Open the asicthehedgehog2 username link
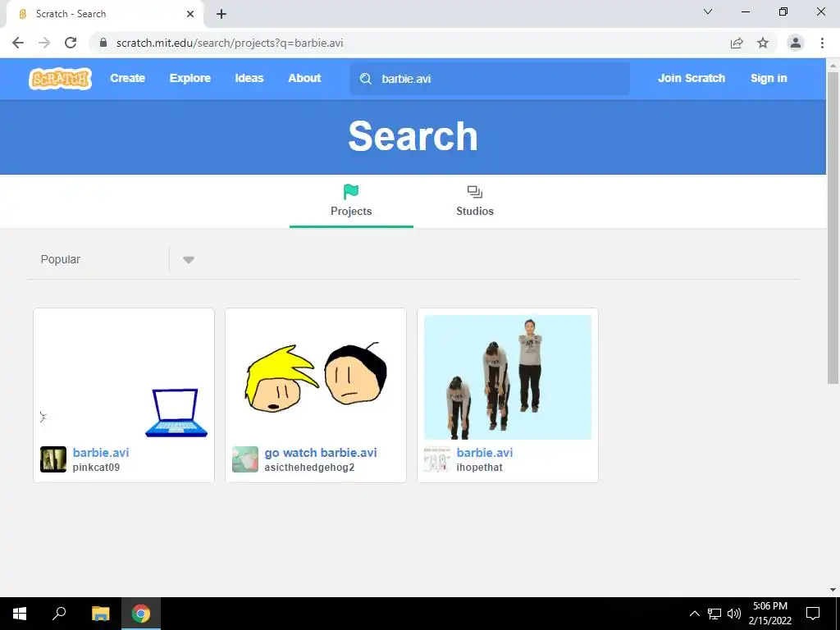 coord(309,467)
